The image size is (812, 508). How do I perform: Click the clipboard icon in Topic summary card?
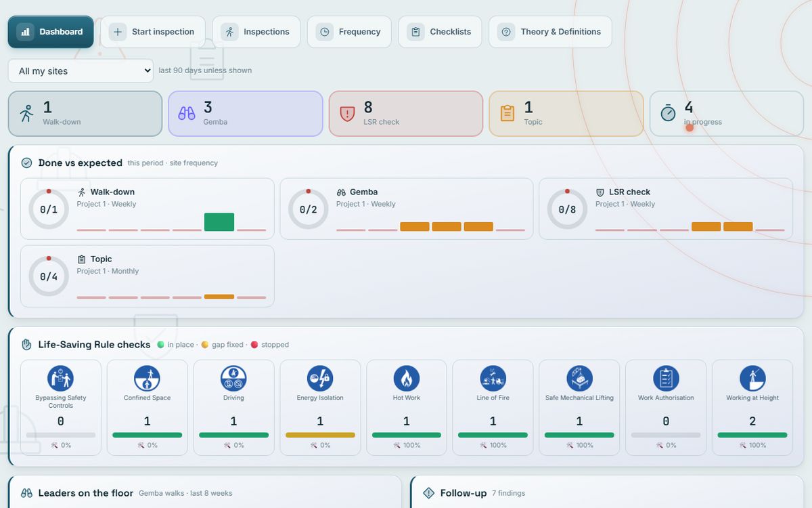507,114
